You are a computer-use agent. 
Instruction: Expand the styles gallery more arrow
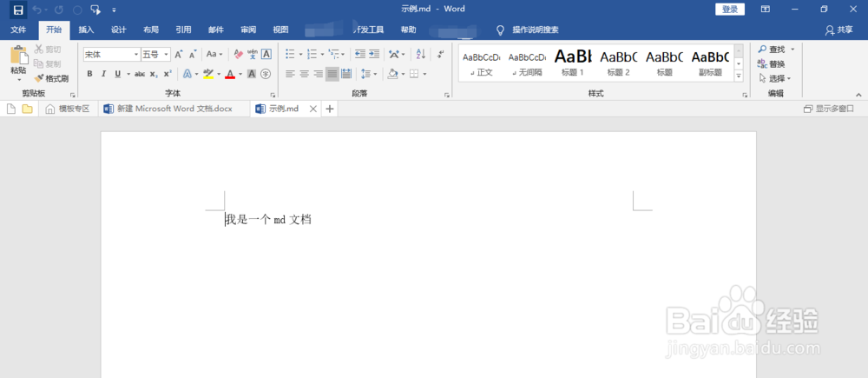(739, 76)
